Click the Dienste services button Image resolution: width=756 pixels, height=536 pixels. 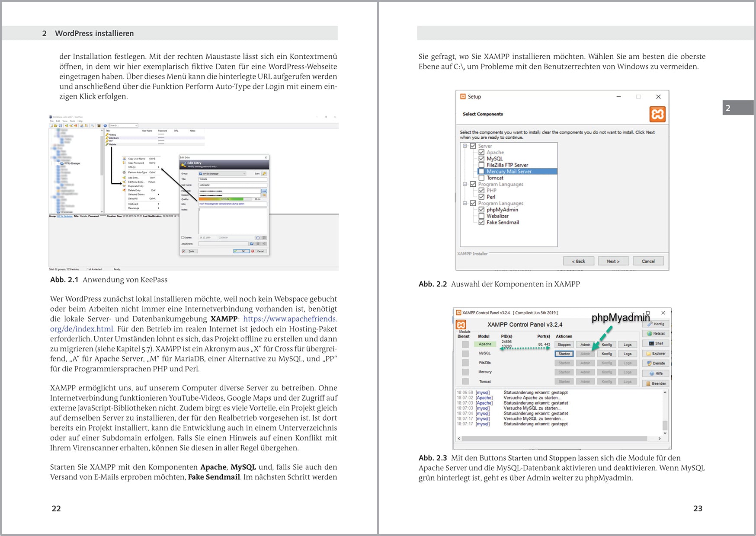(656, 364)
